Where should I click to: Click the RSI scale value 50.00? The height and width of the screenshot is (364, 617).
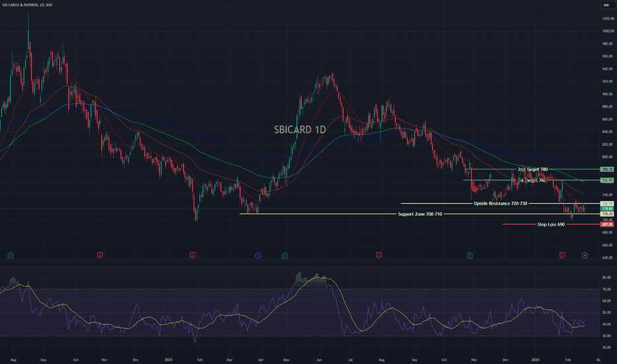pos(606,312)
